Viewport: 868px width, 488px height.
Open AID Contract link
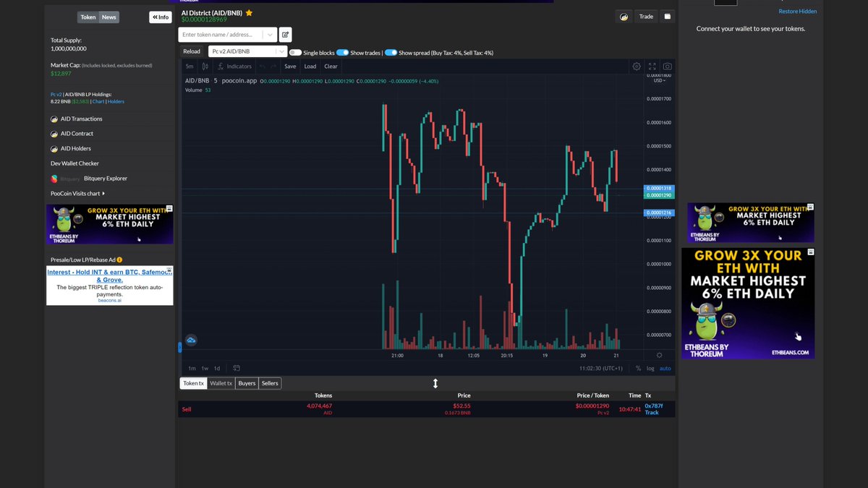(x=77, y=134)
